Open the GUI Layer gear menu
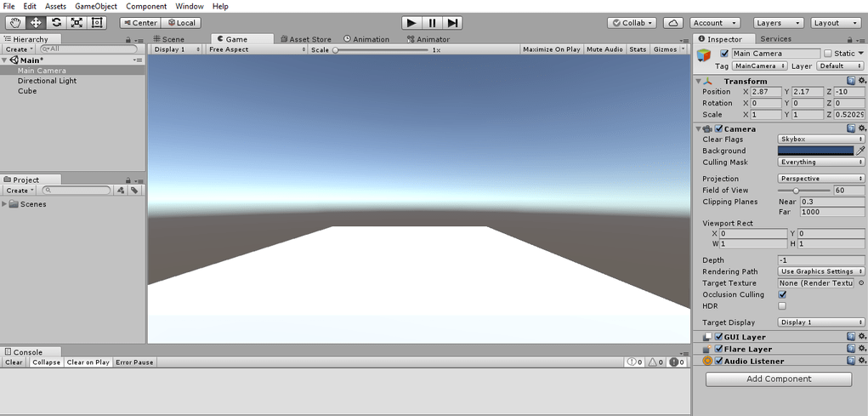The width and height of the screenshot is (868, 416). [861, 337]
